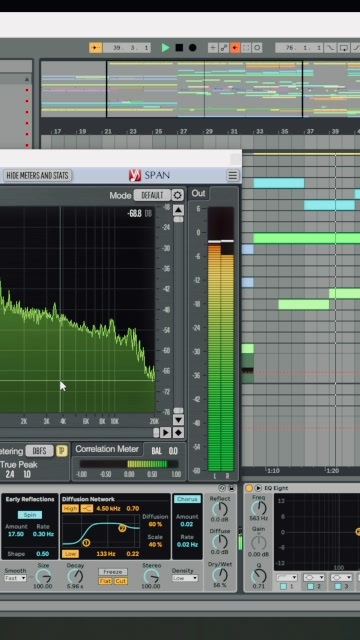Click Hide Meters and Stats in SPAN

pyautogui.click(x=37, y=176)
